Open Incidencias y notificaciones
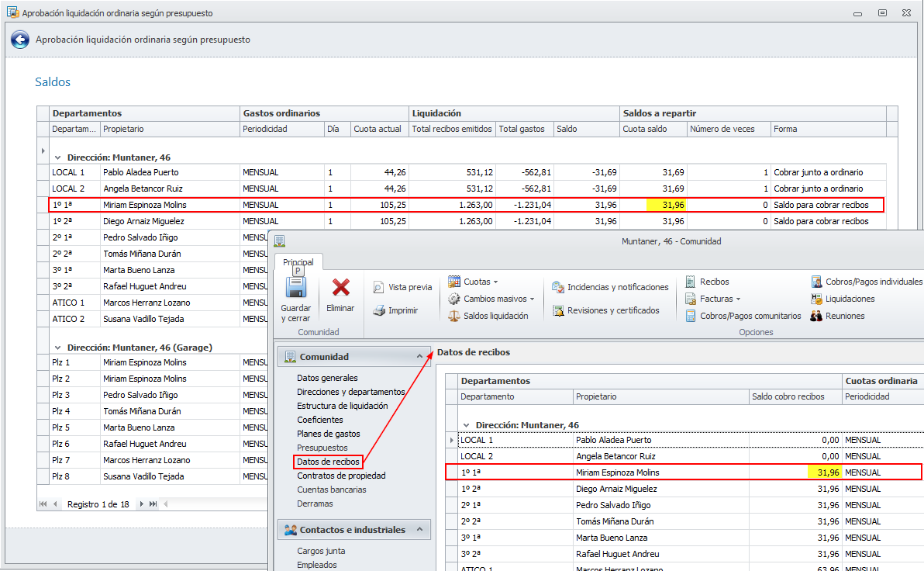 pyautogui.click(x=610, y=287)
